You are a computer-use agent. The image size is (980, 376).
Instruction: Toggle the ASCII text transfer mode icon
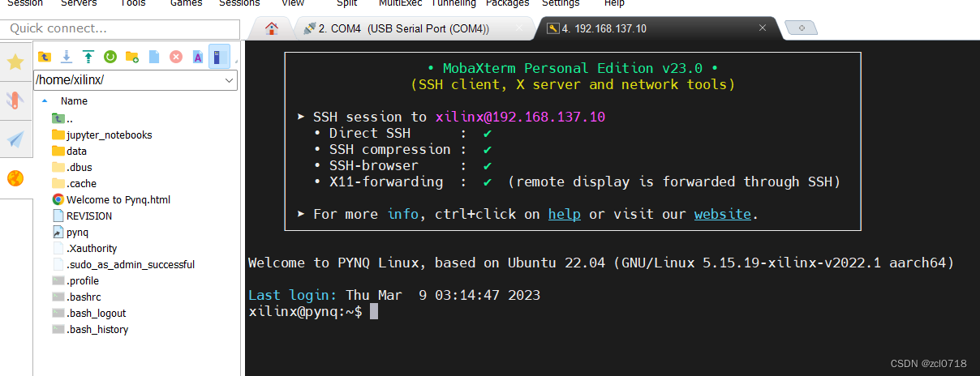[x=197, y=57]
